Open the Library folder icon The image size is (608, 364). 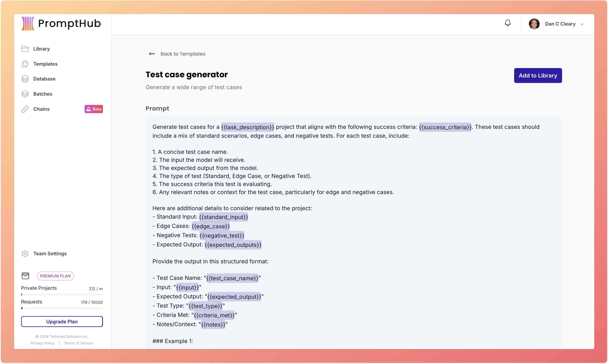pos(25,49)
